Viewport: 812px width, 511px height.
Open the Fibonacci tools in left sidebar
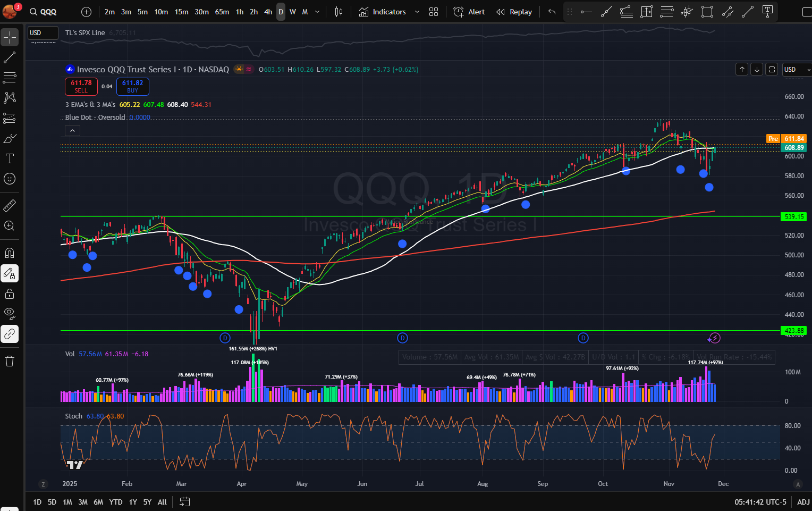[10, 78]
